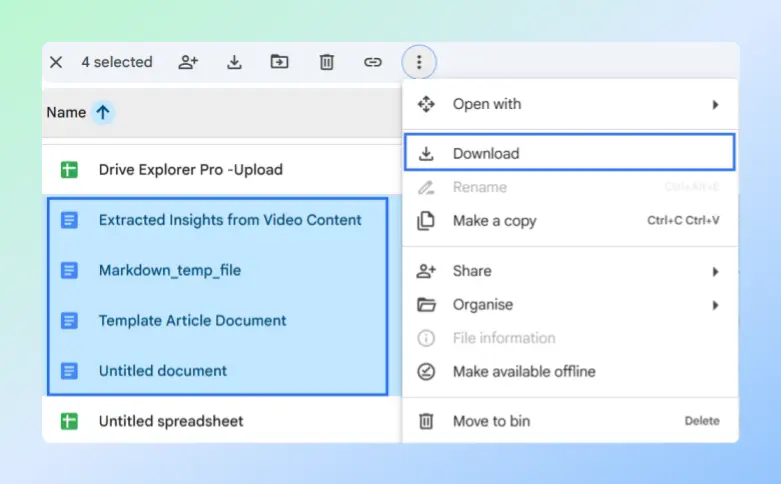Screen dimensions: 781x484
Task: Click the info icon beside File information
Action: point(426,338)
